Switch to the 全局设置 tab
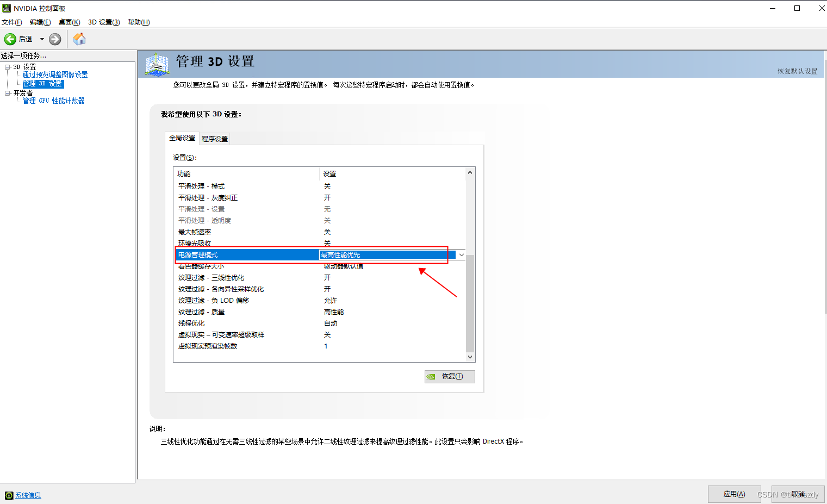 (182, 138)
